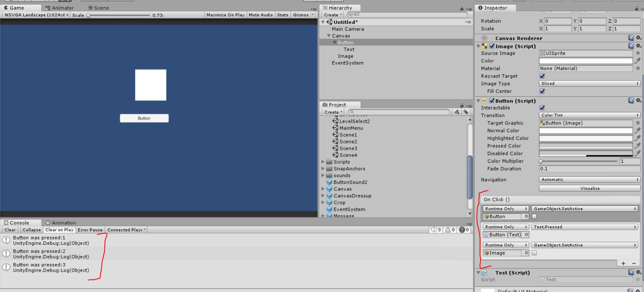Switch to the Animation tab

(60, 223)
